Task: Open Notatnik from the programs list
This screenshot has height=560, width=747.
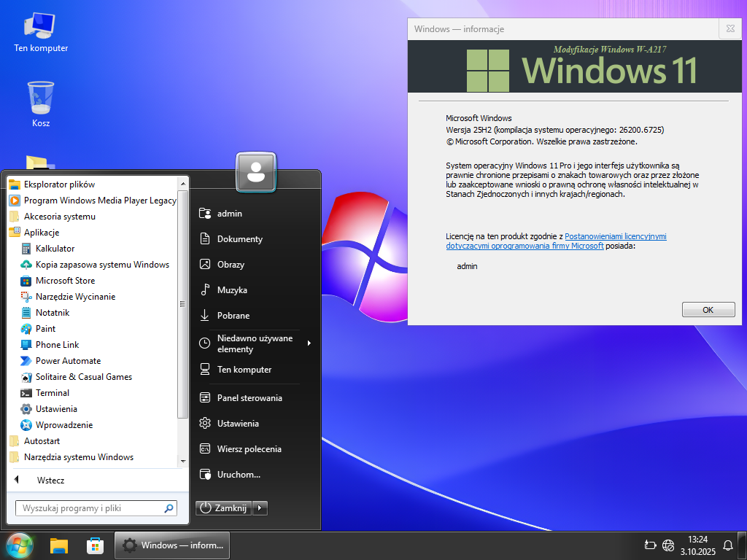Action: [x=53, y=313]
